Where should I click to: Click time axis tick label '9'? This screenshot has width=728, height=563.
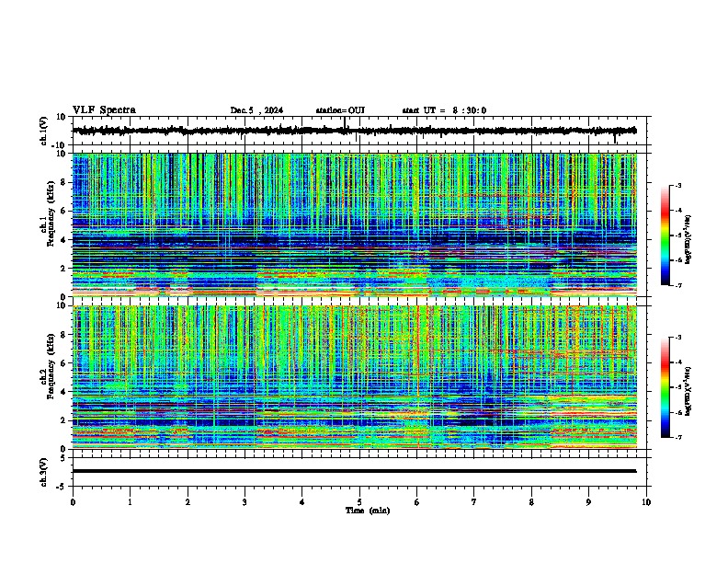point(588,502)
